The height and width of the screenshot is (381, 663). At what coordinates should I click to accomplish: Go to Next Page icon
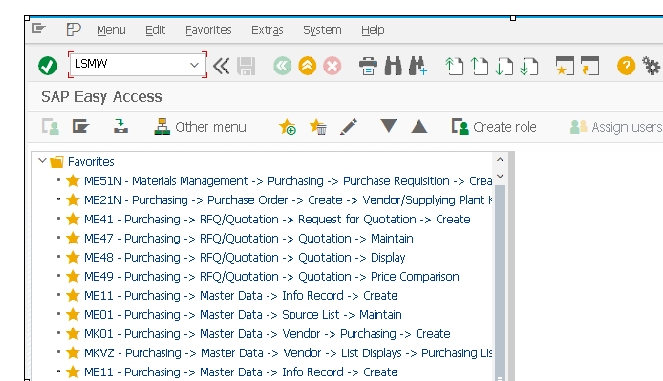click(504, 66)
